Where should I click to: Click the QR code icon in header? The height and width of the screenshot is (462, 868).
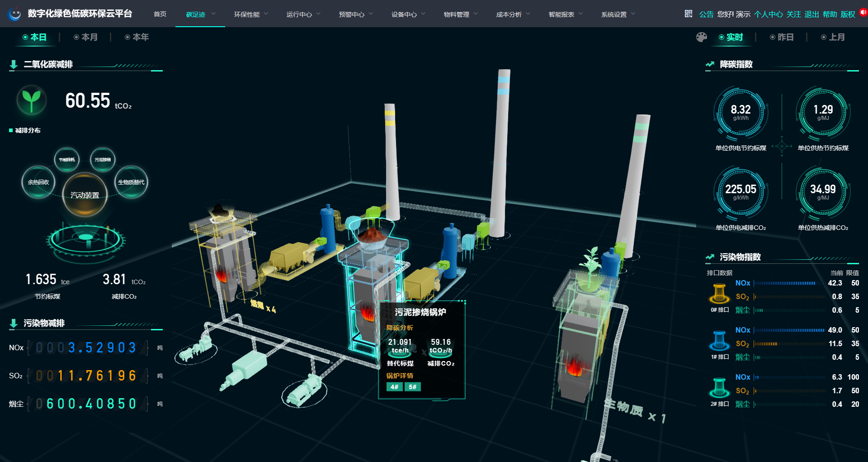tap(688, 14)
